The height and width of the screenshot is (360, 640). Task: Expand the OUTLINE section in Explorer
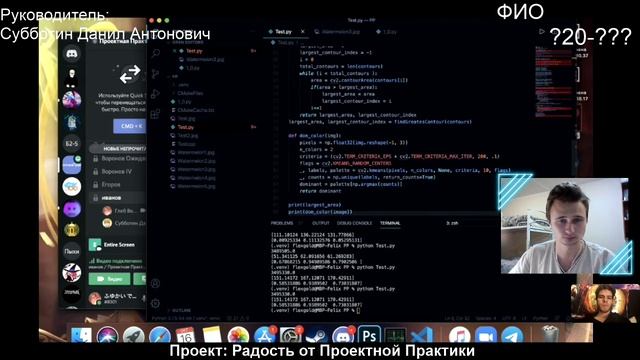tap(181, 311)
